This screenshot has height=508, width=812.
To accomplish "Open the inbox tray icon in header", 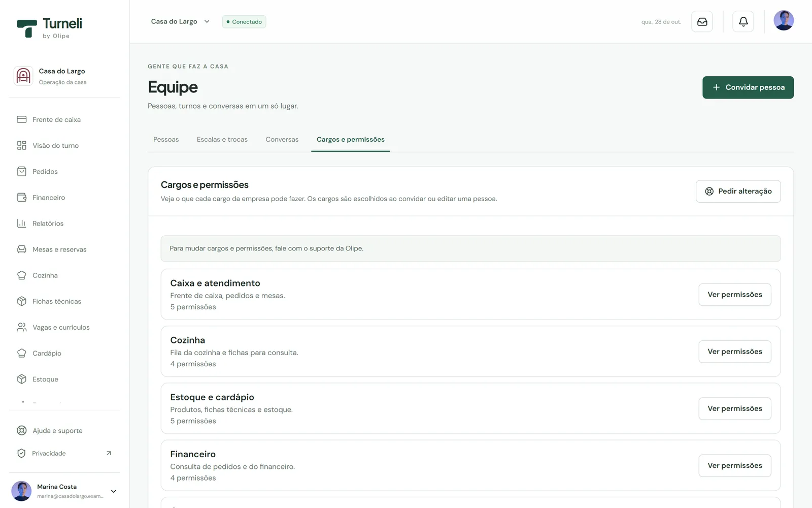I will tap(702, 21).
